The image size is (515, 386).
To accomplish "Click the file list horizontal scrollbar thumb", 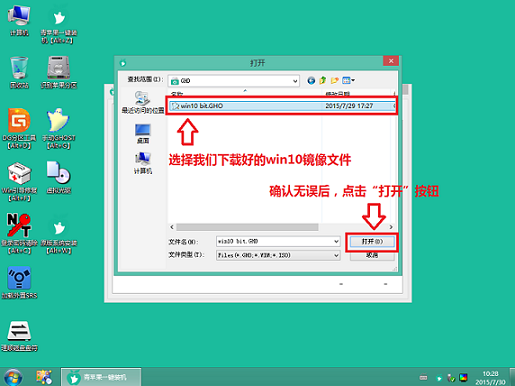I will click(x=247, y=227).
